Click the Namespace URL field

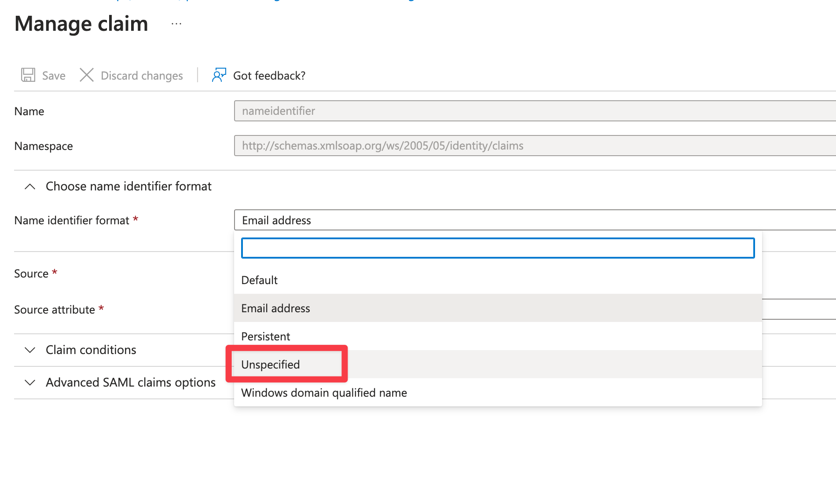point(528,146)
